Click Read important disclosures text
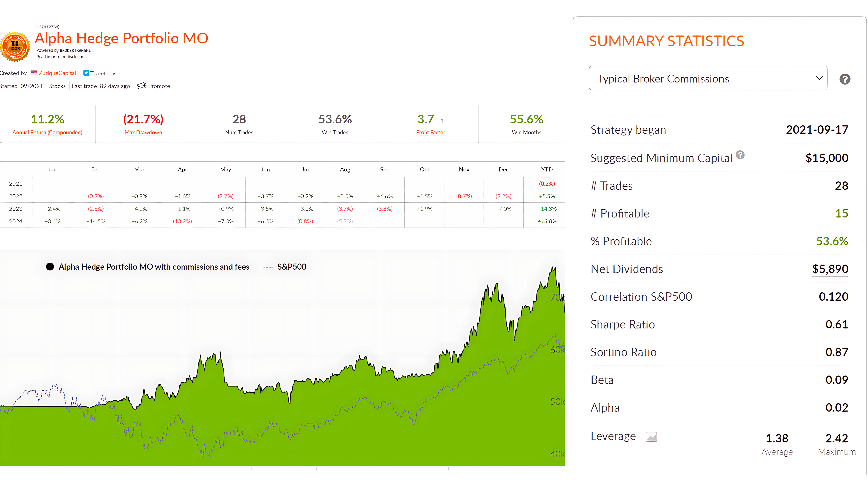Viewport: 868px width, 488px height. tap(62, 57)
